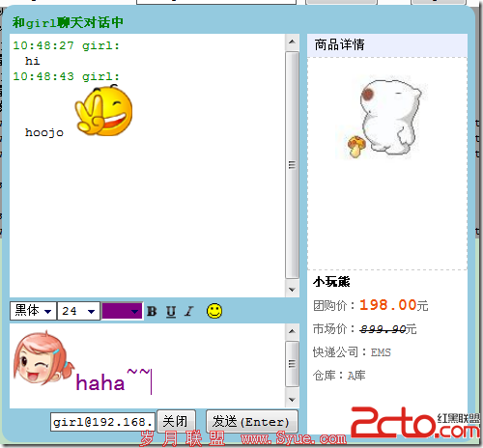
Task: Click the message input scroll down arrow
Action: coord(292,400)
